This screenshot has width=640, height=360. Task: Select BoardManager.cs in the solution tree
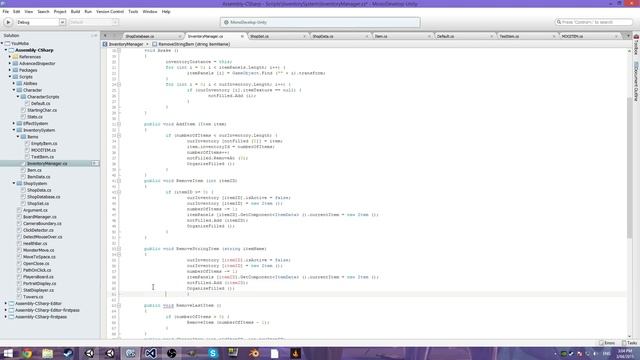coord(40,217)
